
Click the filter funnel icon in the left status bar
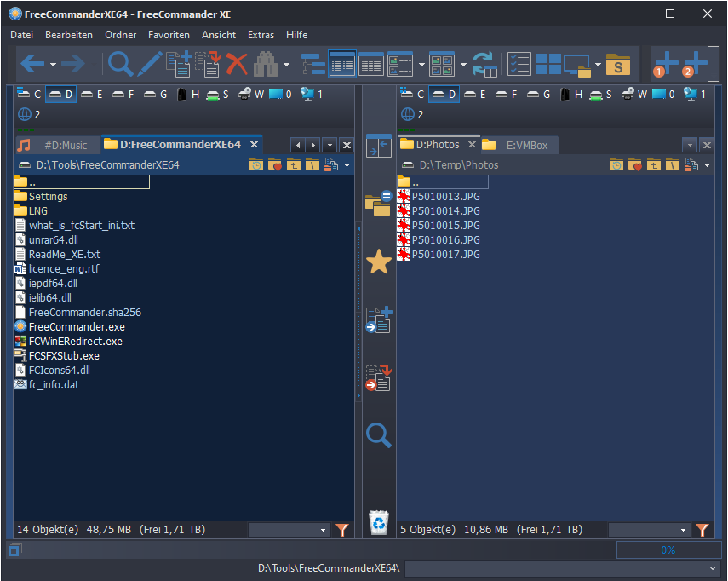tap(342, 530)
